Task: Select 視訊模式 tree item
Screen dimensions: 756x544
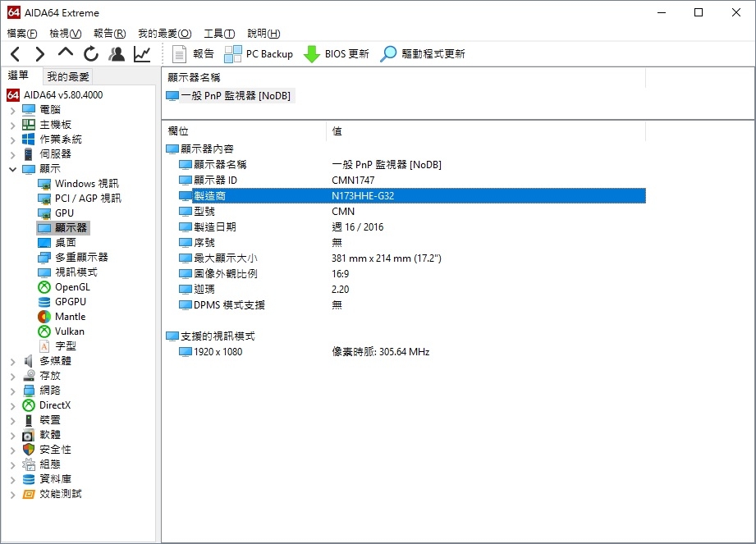Action: (67, 272)
